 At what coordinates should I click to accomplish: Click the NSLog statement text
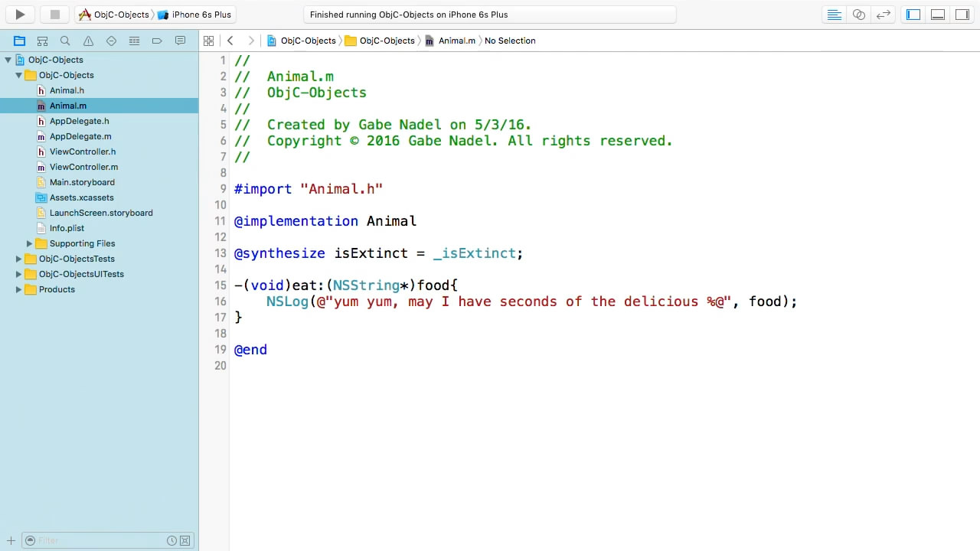click(x=531, y=302)
